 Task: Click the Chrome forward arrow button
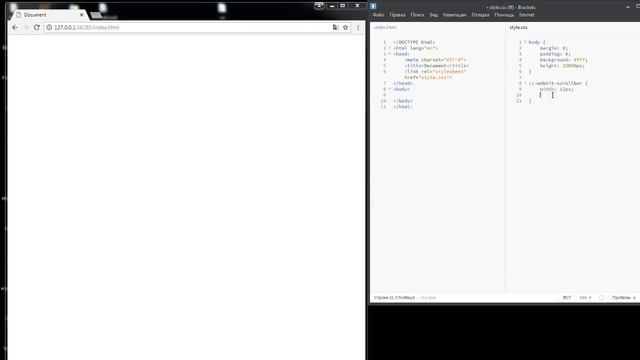(26, 27)
